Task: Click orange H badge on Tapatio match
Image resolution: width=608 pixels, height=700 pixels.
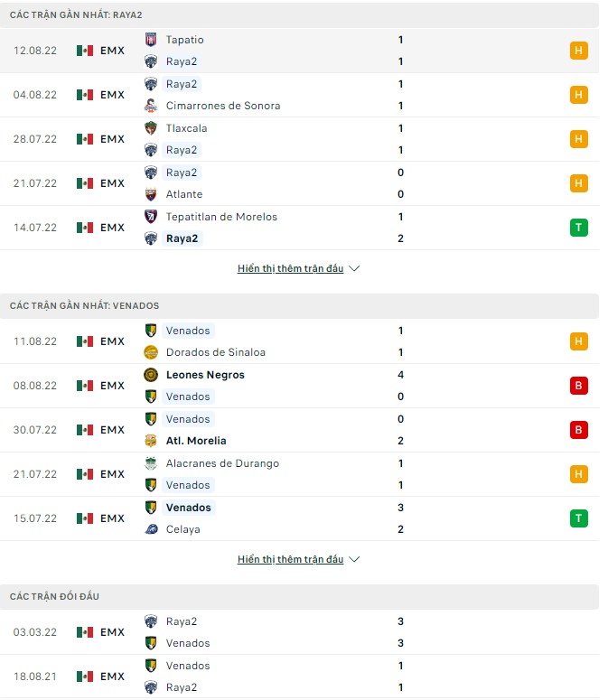Action: 578,51
